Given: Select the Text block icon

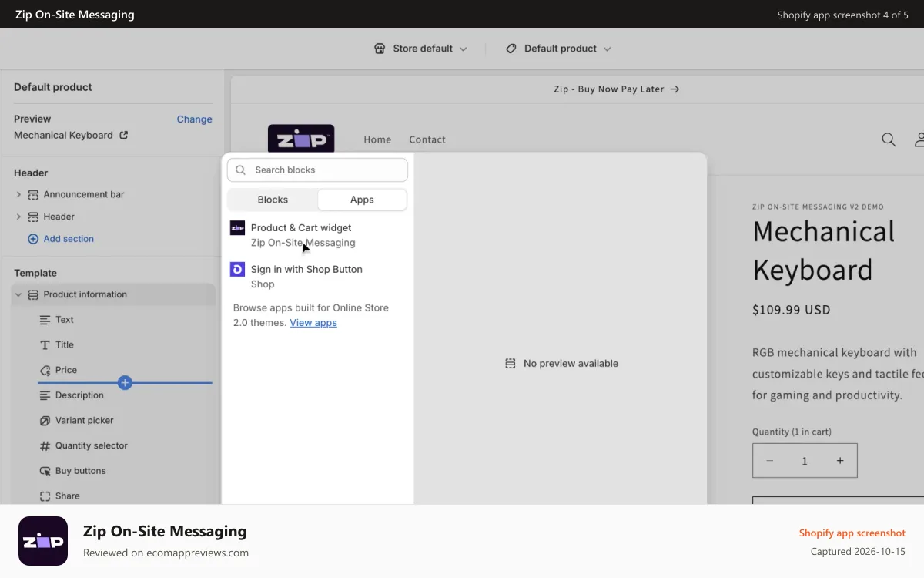Looking at the screenshot, I should pos(45,320).
